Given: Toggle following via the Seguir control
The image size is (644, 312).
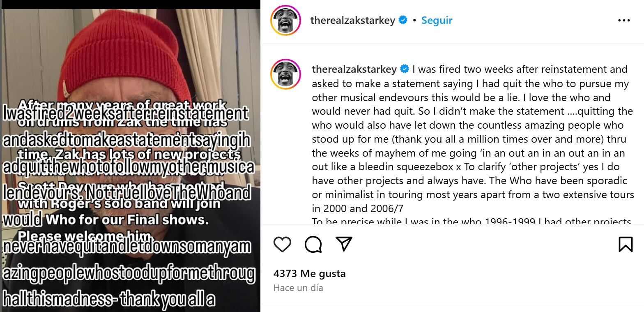Looking at the screenshot, I should coord(437,19).
